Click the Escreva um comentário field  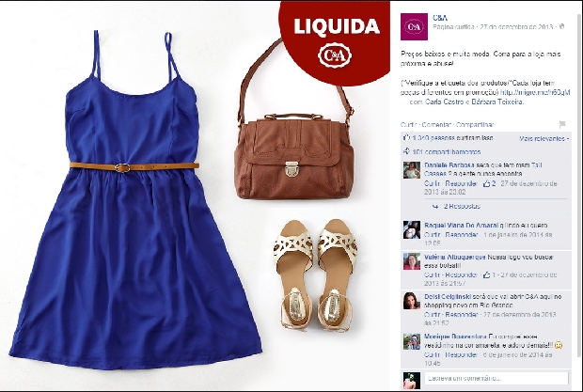pyautogui.click(x=496, y=378)
